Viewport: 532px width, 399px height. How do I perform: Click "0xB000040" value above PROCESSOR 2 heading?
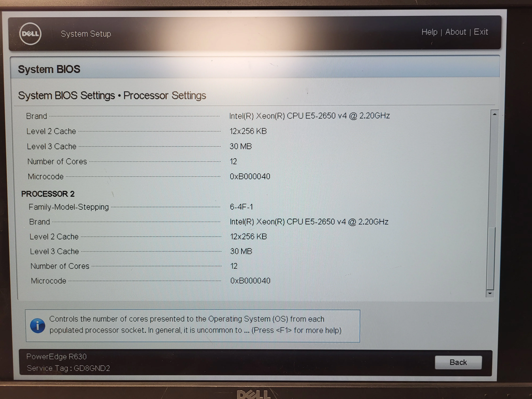click(250, 176)
